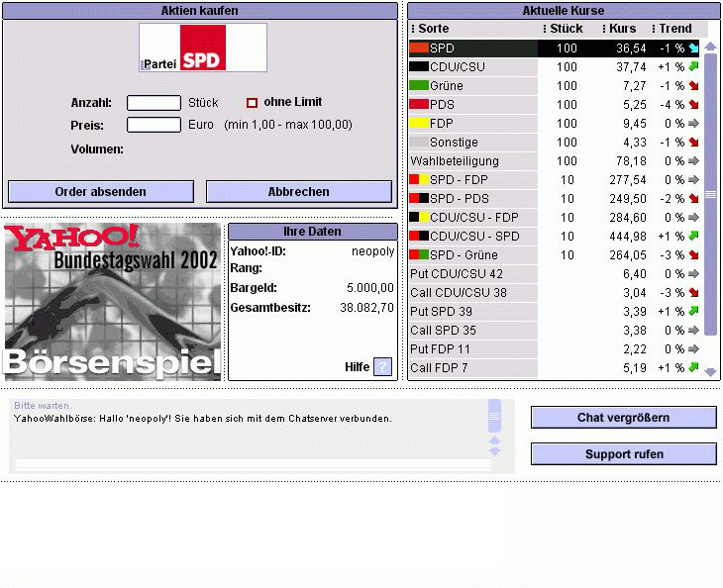Viewport: 723px width, 588px height.
Task: Select the FDP row
Action: 555,124
